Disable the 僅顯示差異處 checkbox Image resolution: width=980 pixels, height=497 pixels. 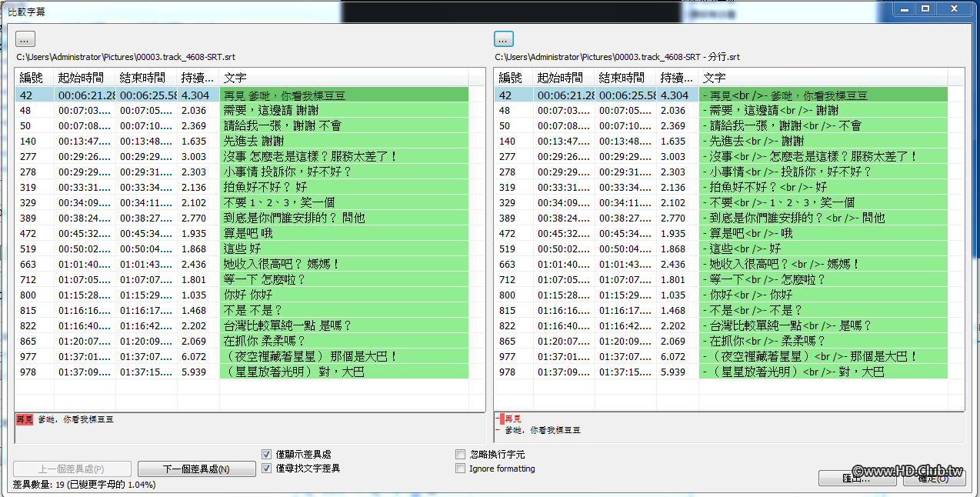click(x=265, y=455)
